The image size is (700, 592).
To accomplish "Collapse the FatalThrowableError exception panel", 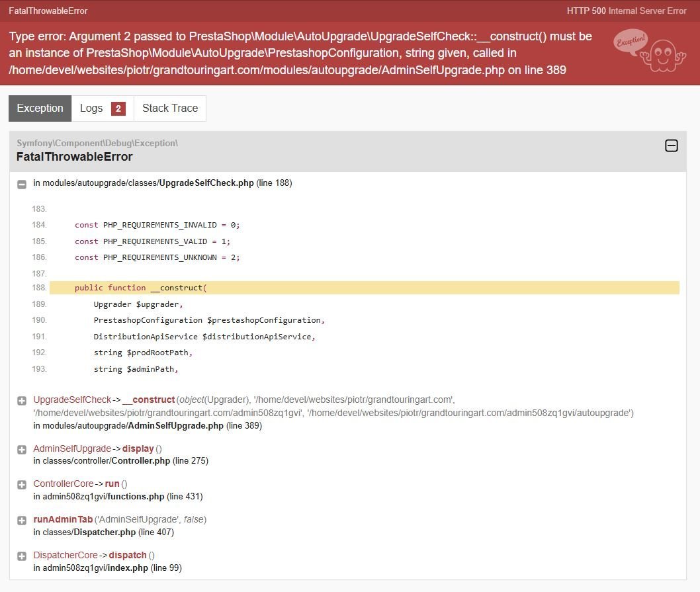I will pos(671,146).
